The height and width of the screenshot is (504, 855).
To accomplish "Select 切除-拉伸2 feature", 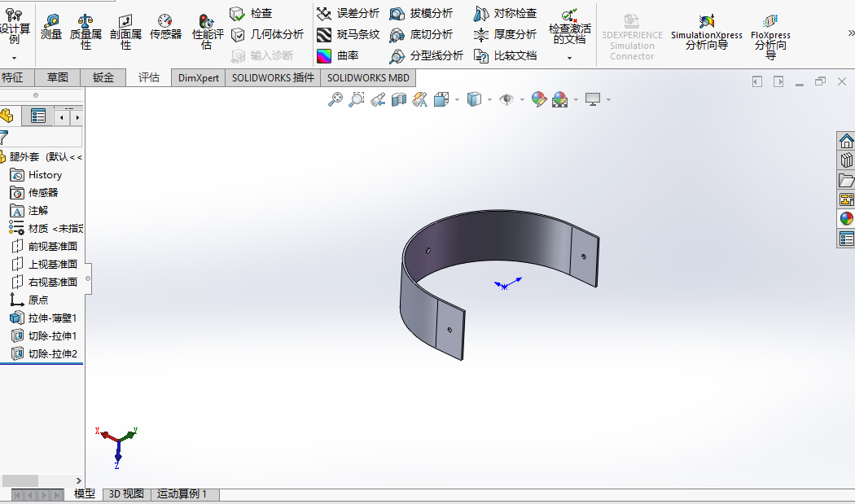I will [x=44, y=354].
